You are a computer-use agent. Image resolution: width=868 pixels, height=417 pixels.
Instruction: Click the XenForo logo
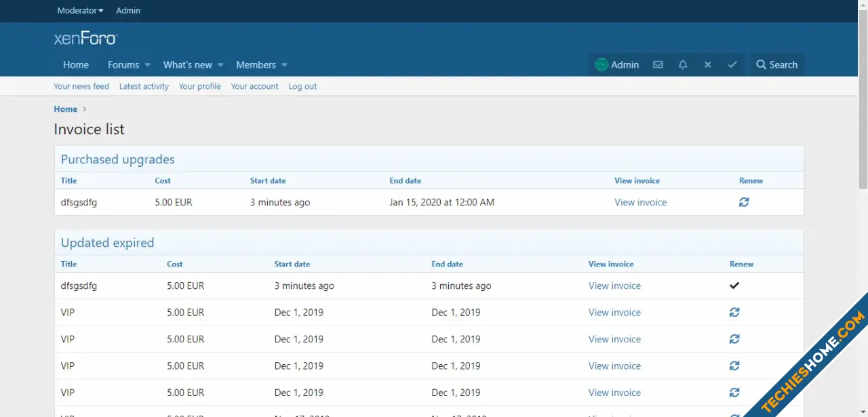click(85, 39)
